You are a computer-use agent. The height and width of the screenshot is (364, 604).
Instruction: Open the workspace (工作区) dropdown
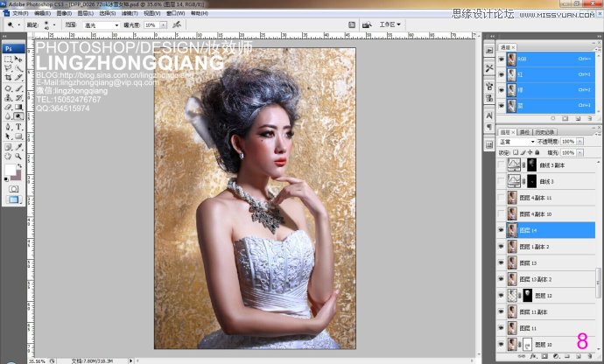click(390, 24)
